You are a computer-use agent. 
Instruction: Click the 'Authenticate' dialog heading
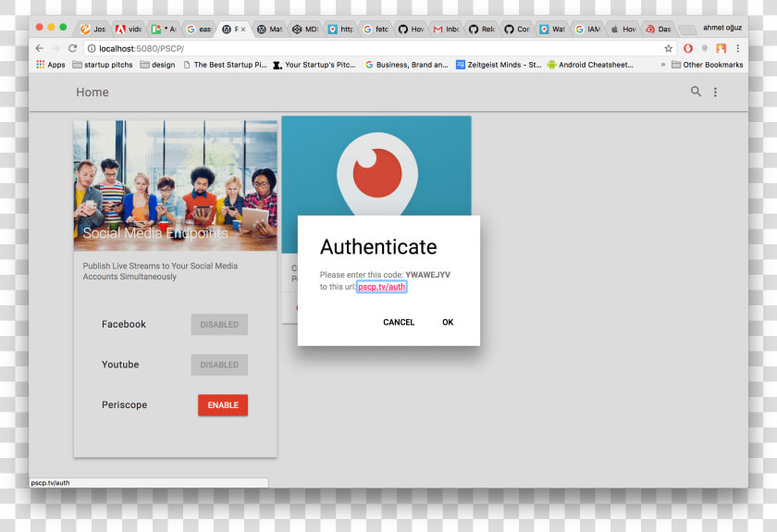378,247
